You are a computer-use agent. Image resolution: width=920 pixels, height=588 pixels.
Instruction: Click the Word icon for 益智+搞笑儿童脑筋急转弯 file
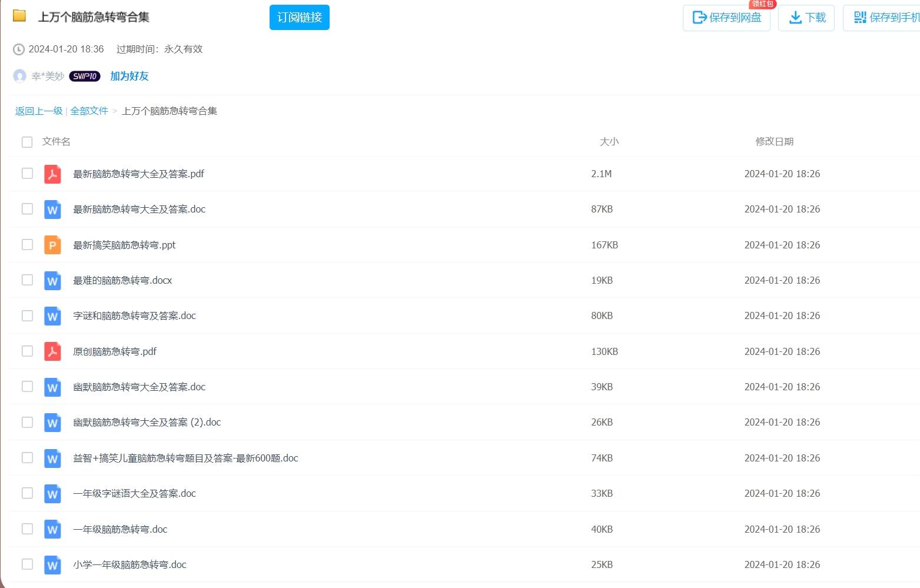(52, 459)
